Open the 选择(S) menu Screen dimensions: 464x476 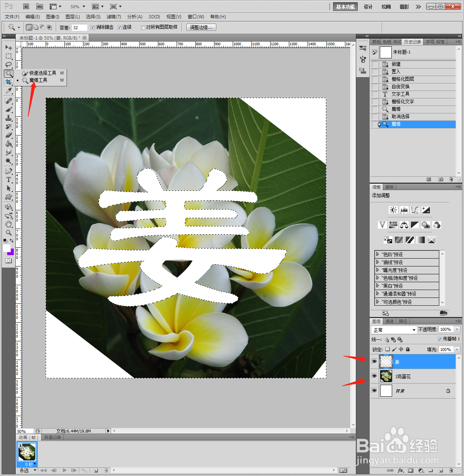93,17
